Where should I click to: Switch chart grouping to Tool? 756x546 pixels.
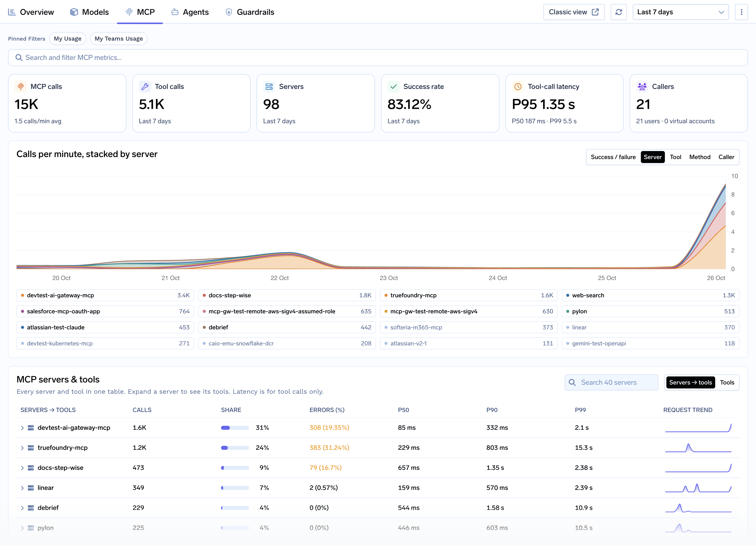(675, 157)
